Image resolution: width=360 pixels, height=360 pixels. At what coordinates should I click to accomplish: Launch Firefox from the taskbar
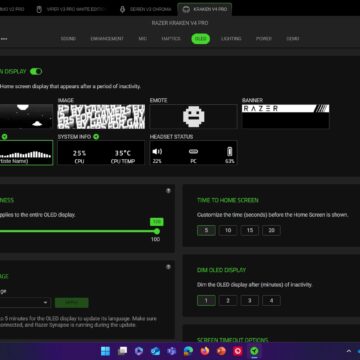(205, 351)
